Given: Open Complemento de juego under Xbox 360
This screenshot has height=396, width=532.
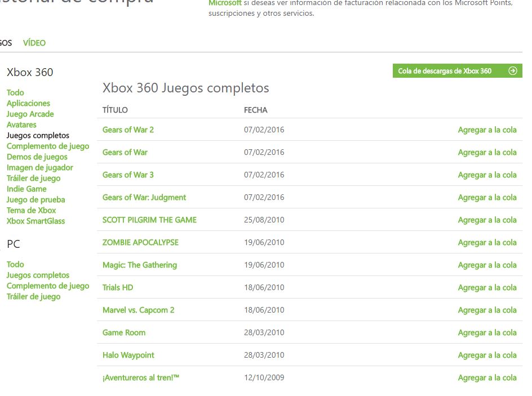Looking at the screenshot, I should (48, 146).
